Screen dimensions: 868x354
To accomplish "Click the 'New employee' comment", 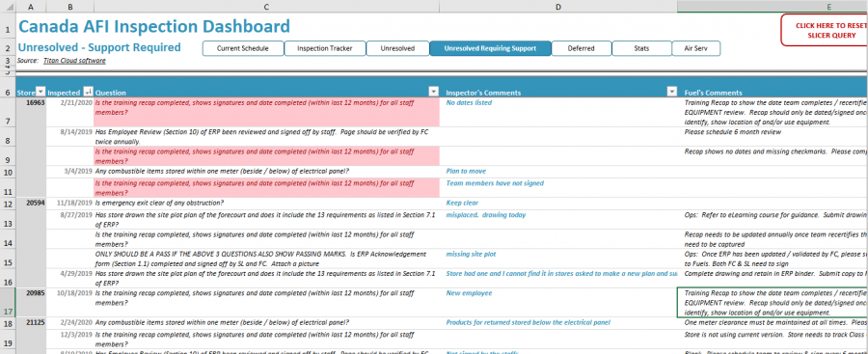I will tap(469, 293).
